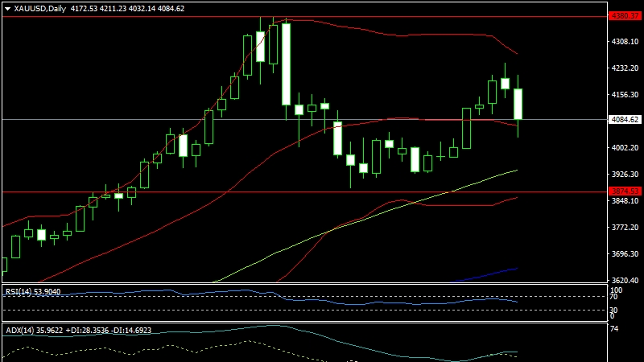The image size is (644, 362).
Task: Click the 4308.10 price scale label
Action: click(625, 41)
